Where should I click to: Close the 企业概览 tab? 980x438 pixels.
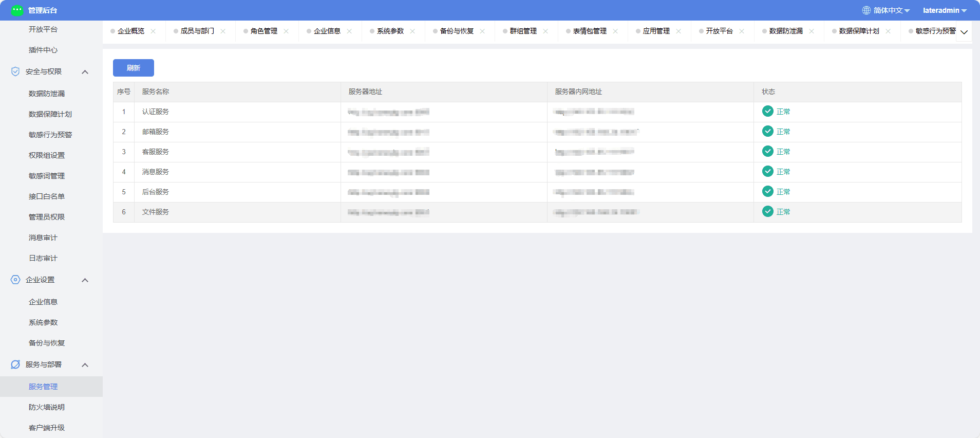(153, 31)
